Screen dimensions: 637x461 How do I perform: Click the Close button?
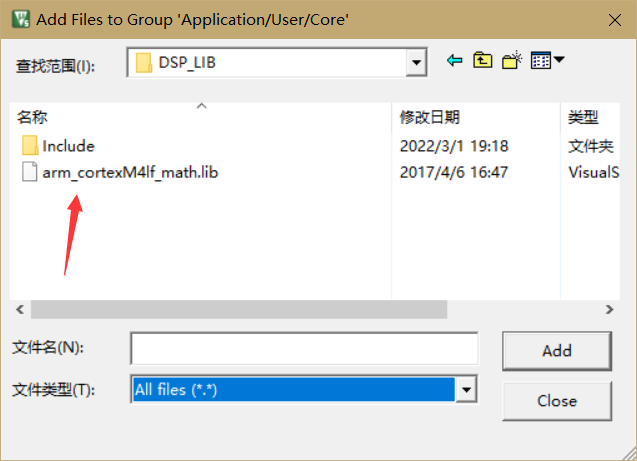click(x=557, y=401)
